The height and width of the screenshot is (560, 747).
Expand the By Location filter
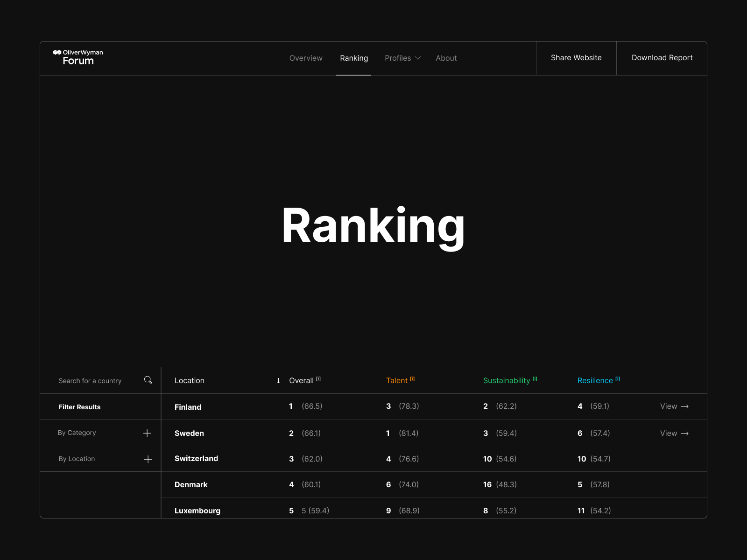coord(147,459)
